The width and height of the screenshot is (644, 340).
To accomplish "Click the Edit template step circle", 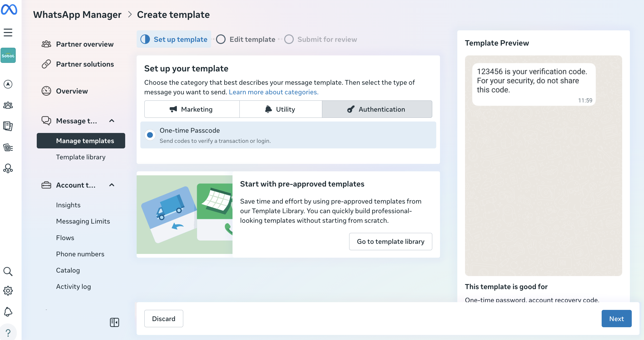I will coord(221,39).
